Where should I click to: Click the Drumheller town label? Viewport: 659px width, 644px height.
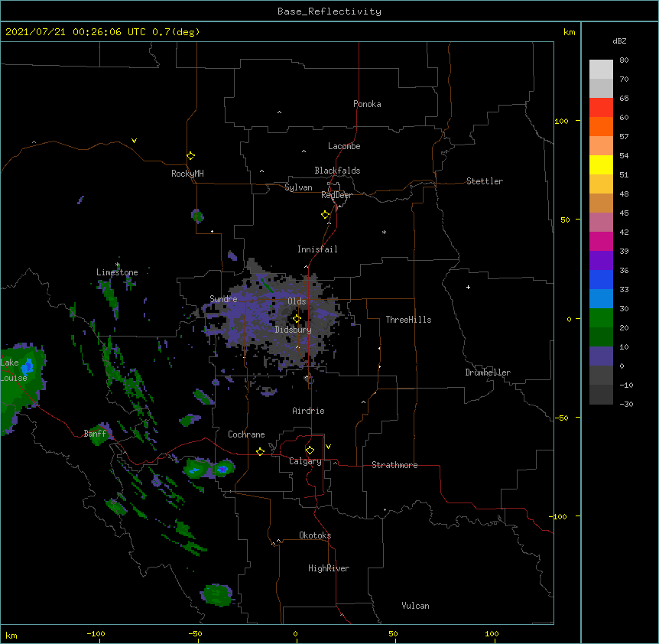488,372
